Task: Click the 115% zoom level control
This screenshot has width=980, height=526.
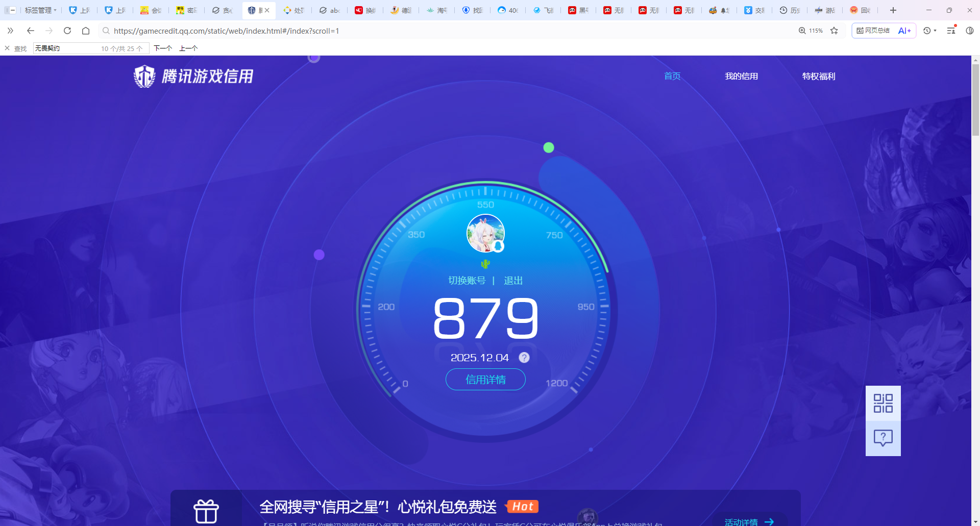Action: click(812, 31)
